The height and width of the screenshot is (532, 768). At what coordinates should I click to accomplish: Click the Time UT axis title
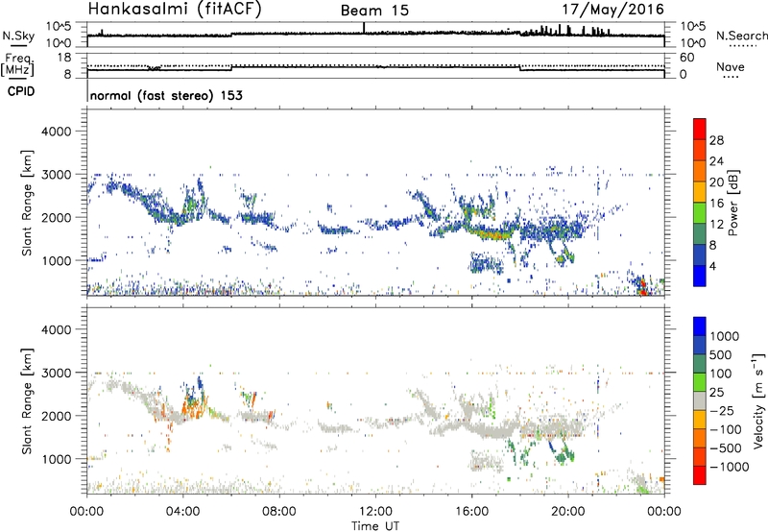[x=375, y=526]
